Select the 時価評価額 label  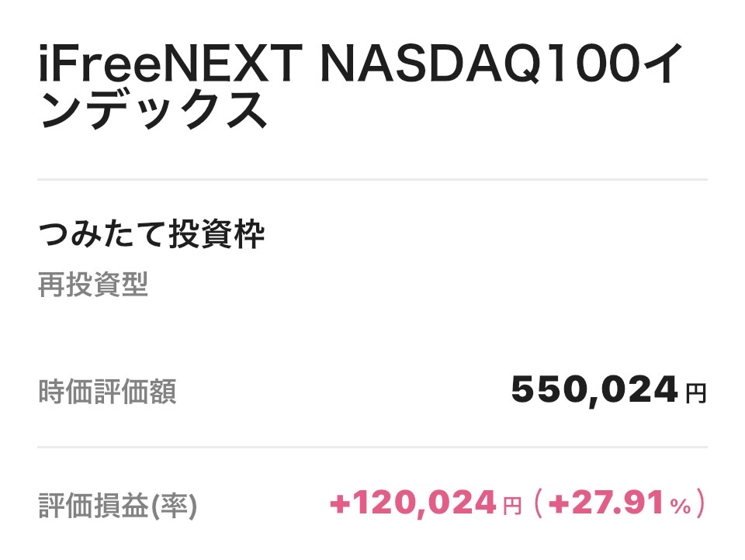[x=107, y=392]
